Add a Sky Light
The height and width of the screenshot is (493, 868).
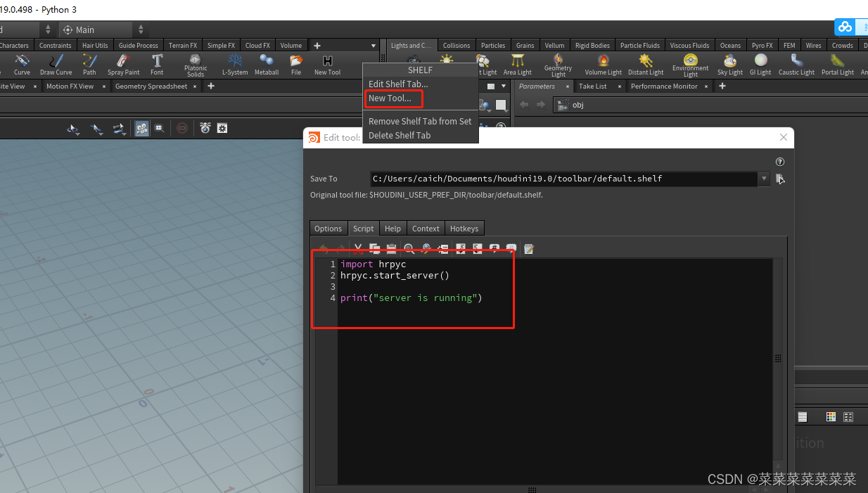pyautogui.click(x=730, y=65)
